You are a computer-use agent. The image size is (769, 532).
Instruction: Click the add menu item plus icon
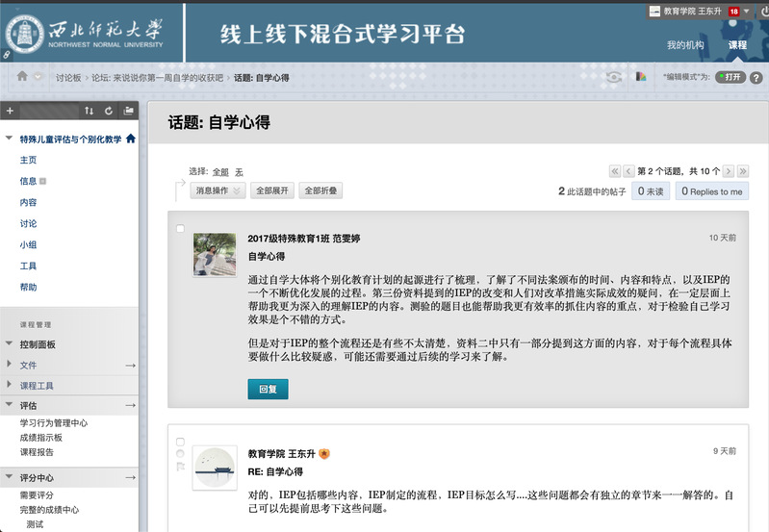[10, 111]
